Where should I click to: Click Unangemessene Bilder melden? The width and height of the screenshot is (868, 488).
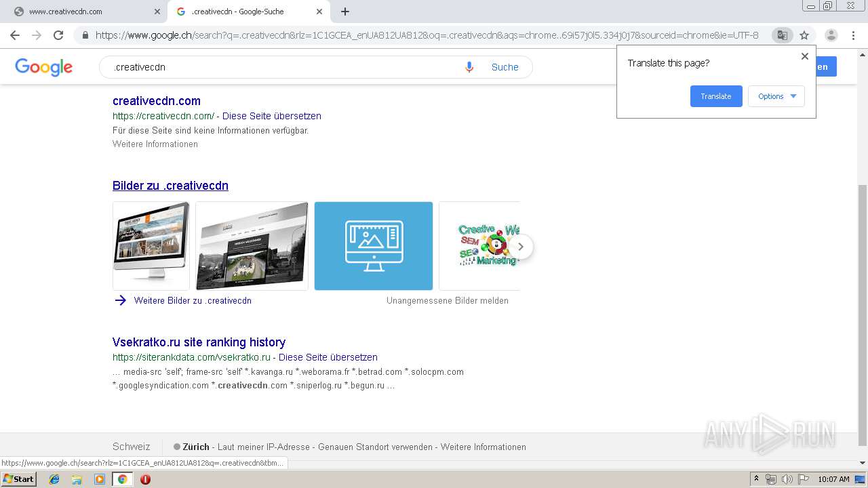[x=448, y=300]
